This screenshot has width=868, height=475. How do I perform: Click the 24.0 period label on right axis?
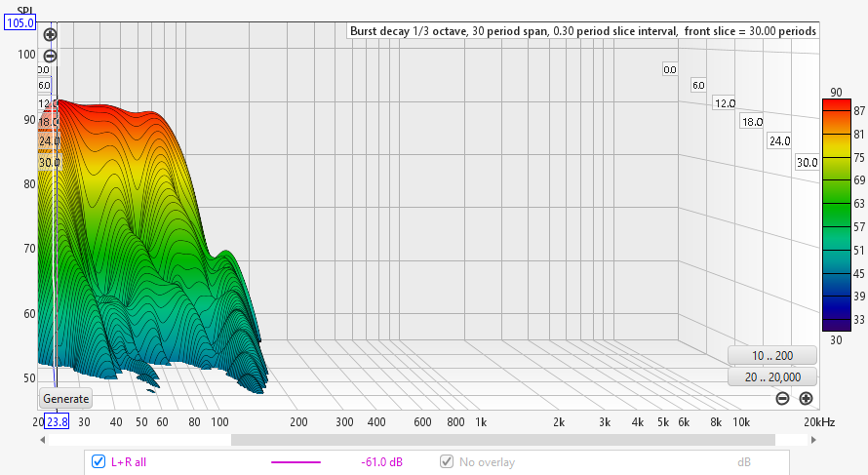coord(779,141)
